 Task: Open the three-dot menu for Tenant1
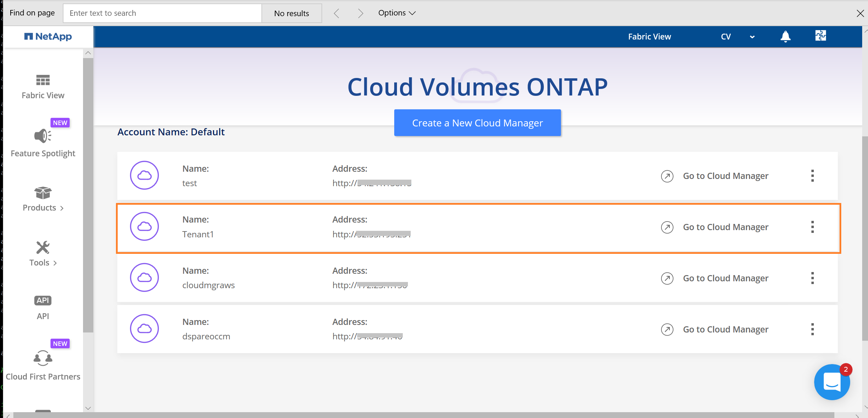coord(813,227)
